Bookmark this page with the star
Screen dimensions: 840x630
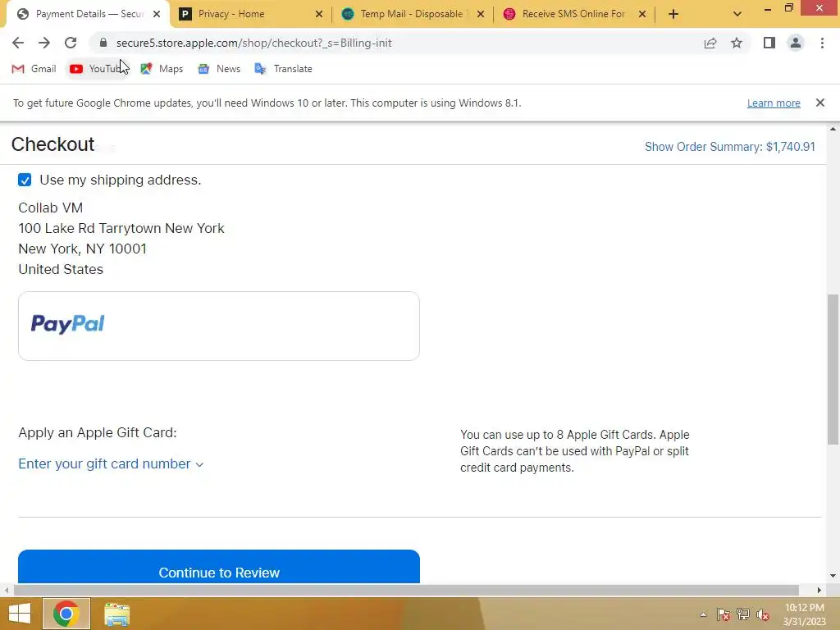pyautogui.click(x=737, y=43)
